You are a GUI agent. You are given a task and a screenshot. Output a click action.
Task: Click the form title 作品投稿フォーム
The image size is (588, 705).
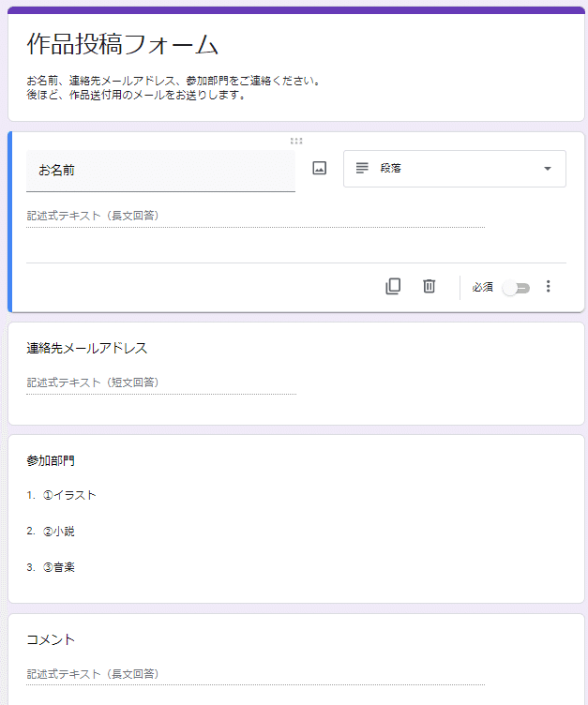pyautogui.click(x=122, y=44)
